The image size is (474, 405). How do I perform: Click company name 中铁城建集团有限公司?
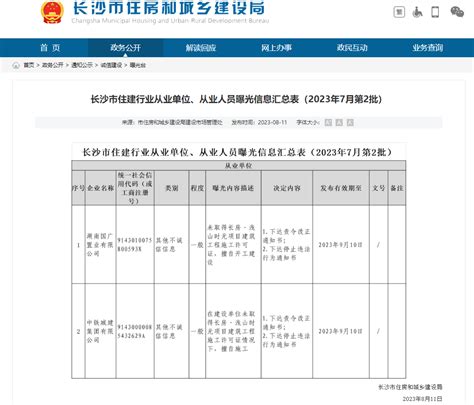[100, 331]
